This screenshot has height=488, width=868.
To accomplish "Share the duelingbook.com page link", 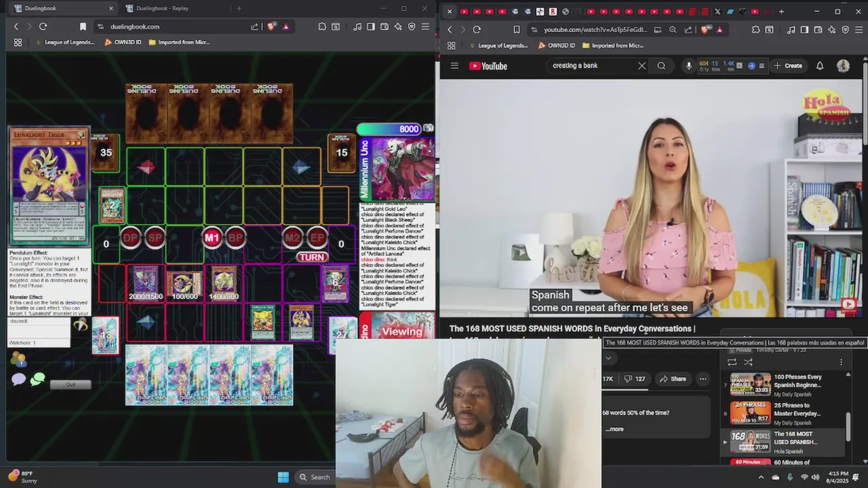I will tap(254, 26).
